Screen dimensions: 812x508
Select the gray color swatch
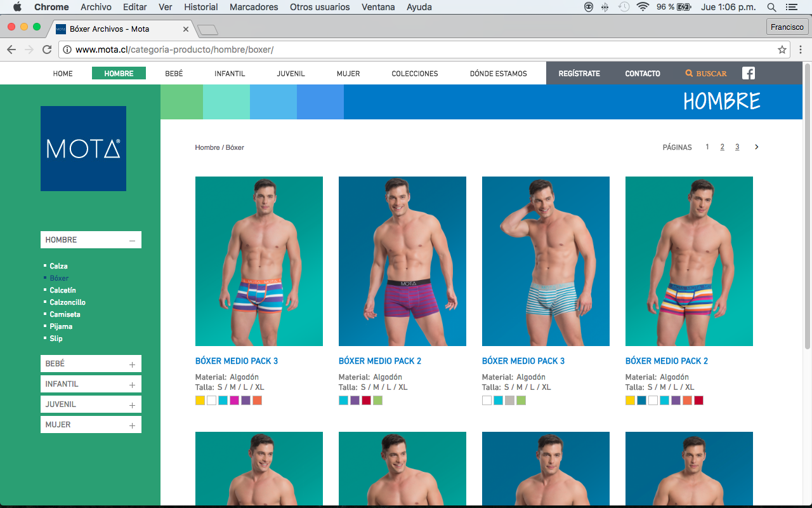coord(509,400)
